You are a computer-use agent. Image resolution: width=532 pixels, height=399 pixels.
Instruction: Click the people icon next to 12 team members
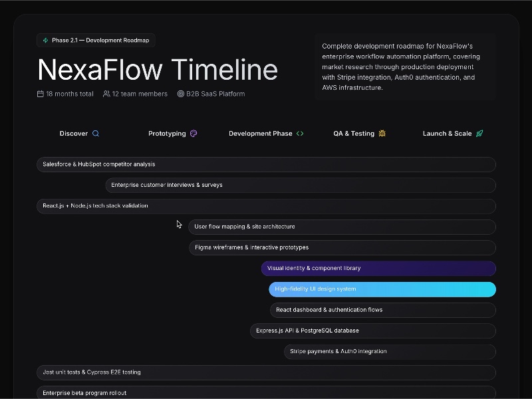click(x=106, y=94)
